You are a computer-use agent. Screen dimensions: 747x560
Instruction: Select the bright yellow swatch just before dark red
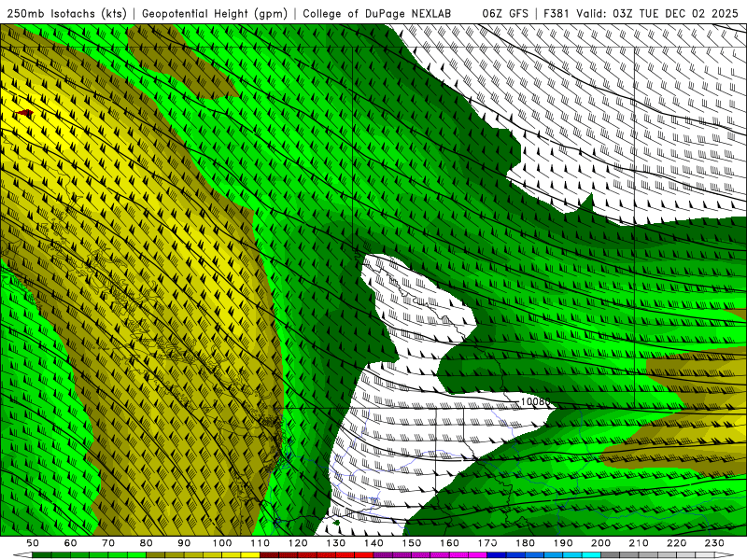click(x=250, y=555)
